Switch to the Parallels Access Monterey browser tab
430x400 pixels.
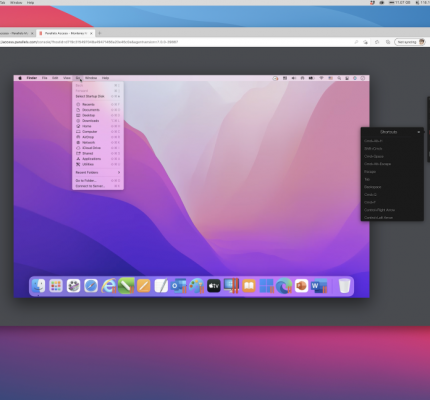pos(65,33)
